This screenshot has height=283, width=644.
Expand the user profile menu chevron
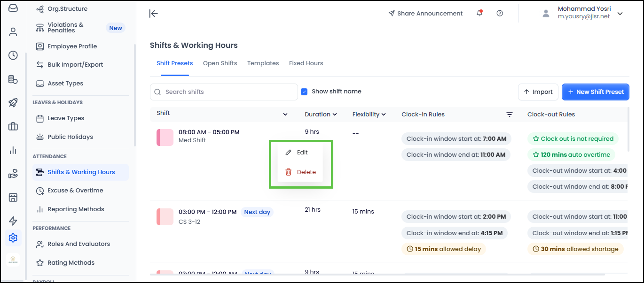pyautogui.click(x=620, y=14)
